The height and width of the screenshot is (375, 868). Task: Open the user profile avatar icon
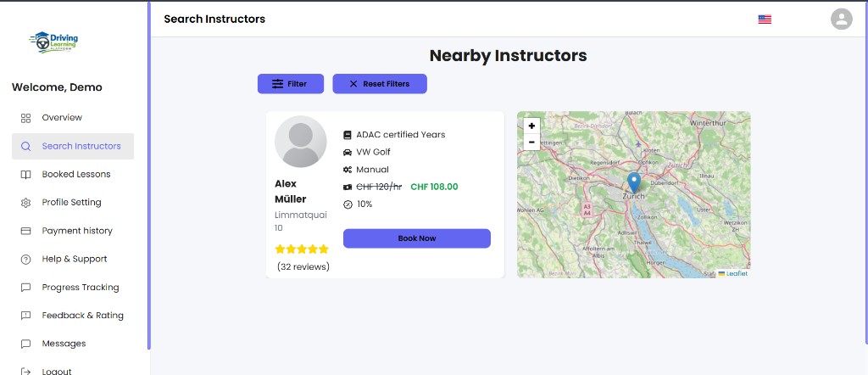point(841,20)
